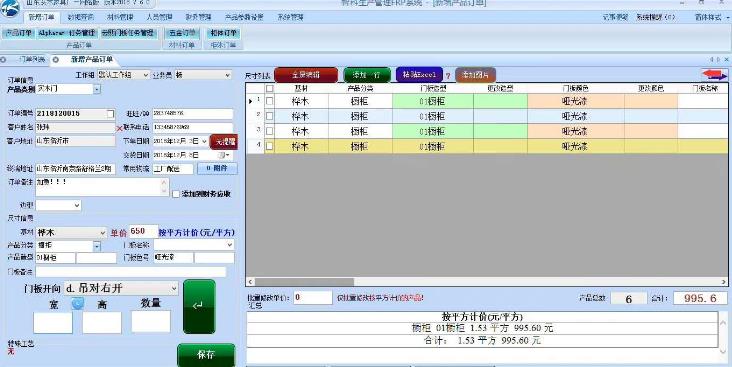The image size is (732, 367).
Task: Open the 财务管理 ribbon tab
Action: tap(198, 17)
